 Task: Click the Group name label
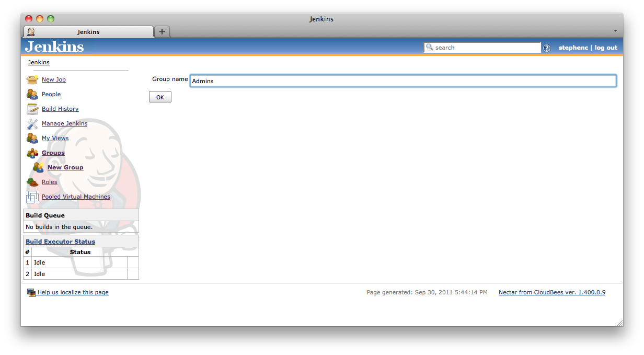(170, 79)
